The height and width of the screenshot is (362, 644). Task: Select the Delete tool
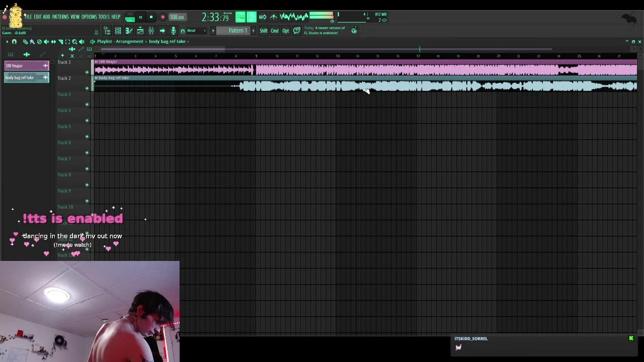(x=39, y=42)
